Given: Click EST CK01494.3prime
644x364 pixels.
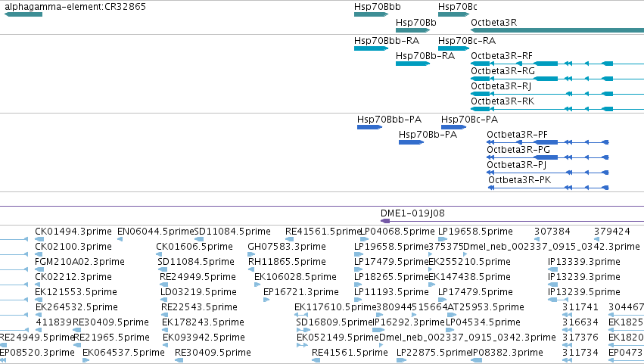Looking at the screenshot, I should (39, 240).
